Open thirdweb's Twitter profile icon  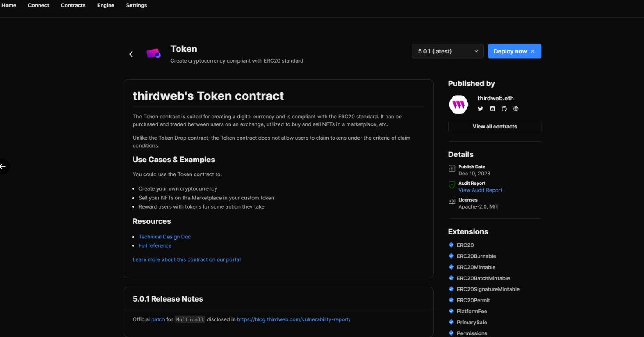pos(481,109)
